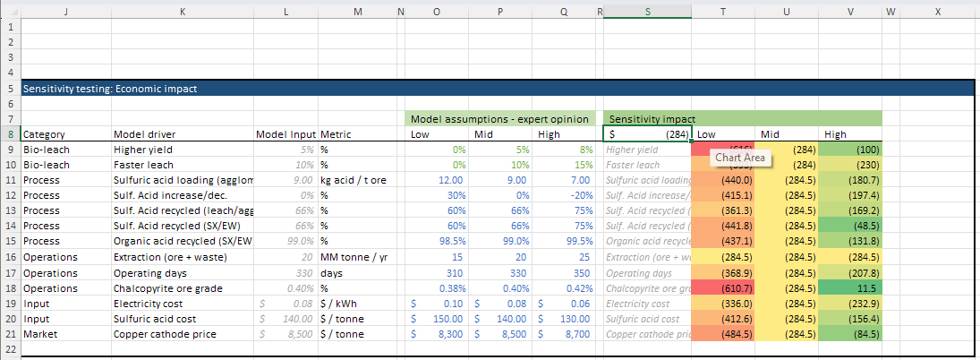Click the 'Sensitivity impact' heading cell
Image resolution: width=980 pixels, height=360 pixels.
743,119
